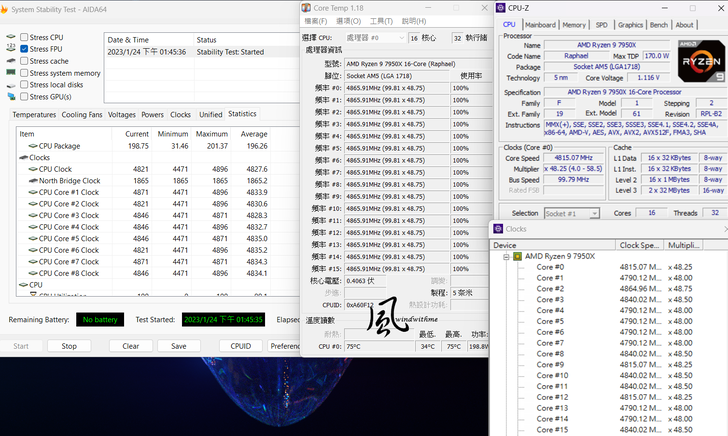Open the Mainboard tab in CPU-Z
Image resolution: width=728 pixels, height=436 pixels.
pyautogui.click(x=540, y=25)
